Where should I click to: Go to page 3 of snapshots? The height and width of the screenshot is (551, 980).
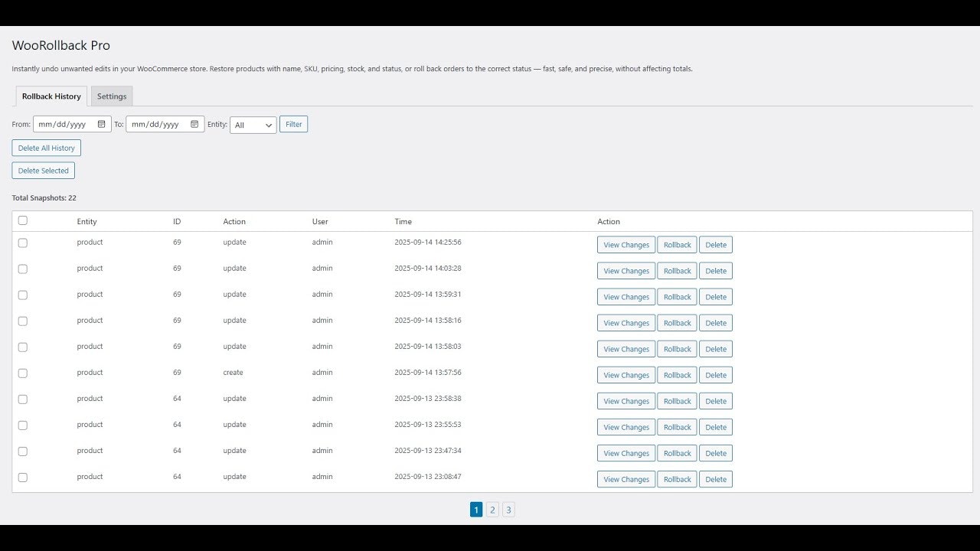(508, 510)
